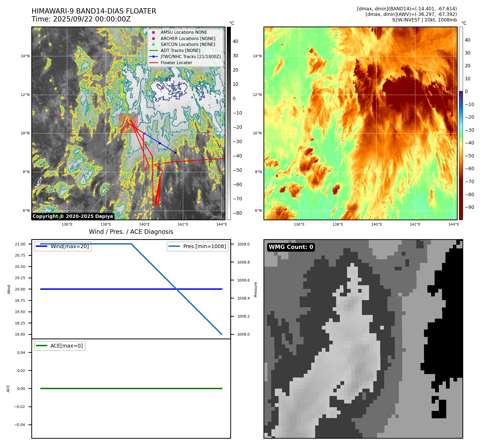This screenshot has height=448, width=481.
Task: Click the Wind[max=20] legend entry
Action: click(x=63, y=246)
